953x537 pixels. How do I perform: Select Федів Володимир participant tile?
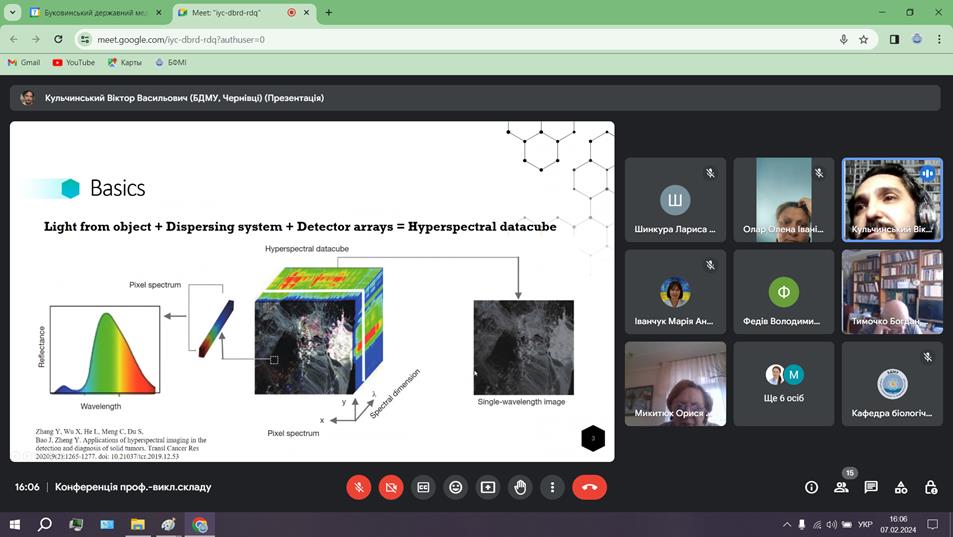(783, 292)
